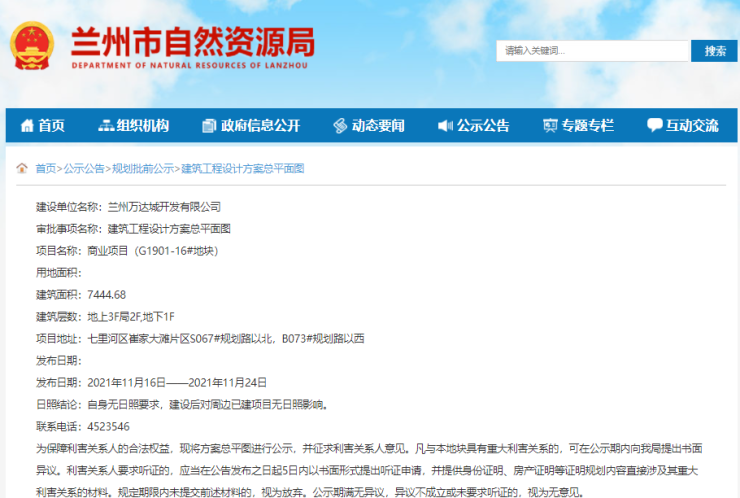Screen dimensions: 740x498
Task: Click the megaphone icon beside 公示公告
Action: [x=445, y=126]
